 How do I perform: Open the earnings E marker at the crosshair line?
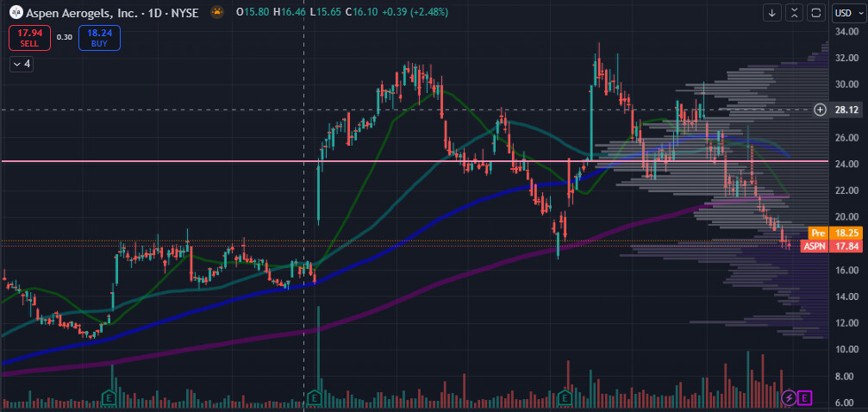[315, 397]
